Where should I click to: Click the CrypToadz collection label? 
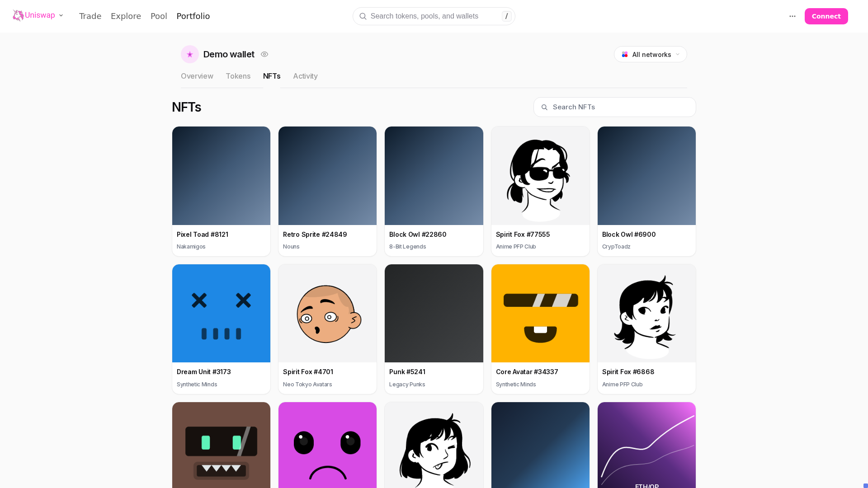[x=616, y=247]
